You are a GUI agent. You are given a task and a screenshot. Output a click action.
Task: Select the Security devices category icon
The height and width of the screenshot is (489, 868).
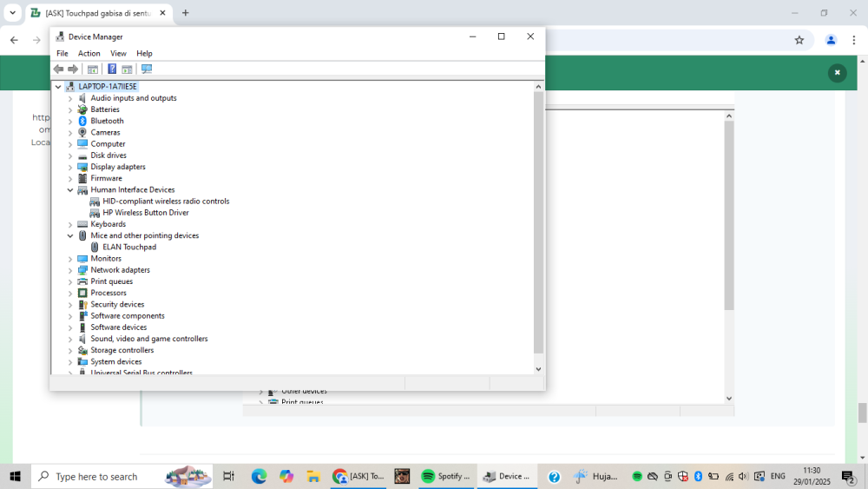coord(82,305)
